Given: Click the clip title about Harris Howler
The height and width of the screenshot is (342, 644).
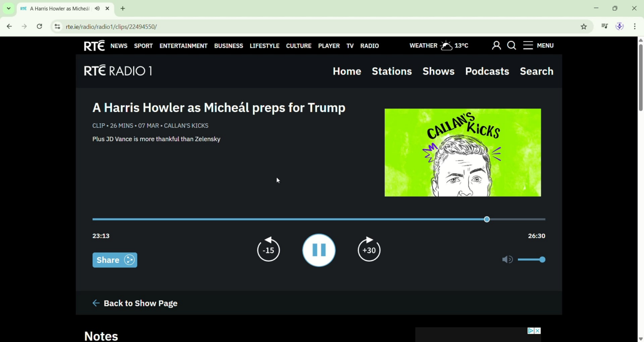Looking at the screenshot, I should [219, 108].
